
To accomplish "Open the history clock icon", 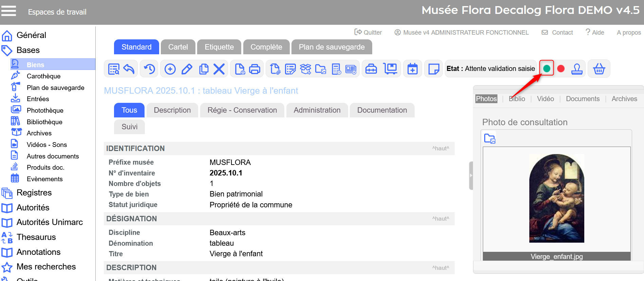I will point(149,69).
